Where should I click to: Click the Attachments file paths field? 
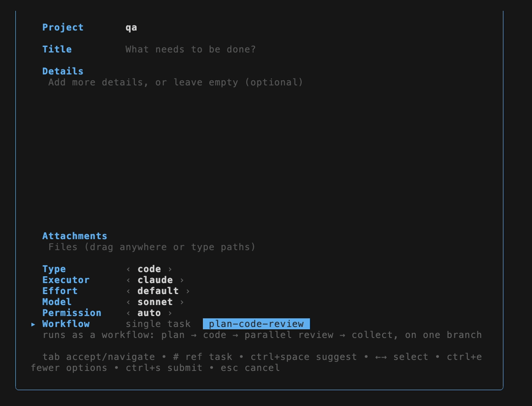tap(151, 247)
